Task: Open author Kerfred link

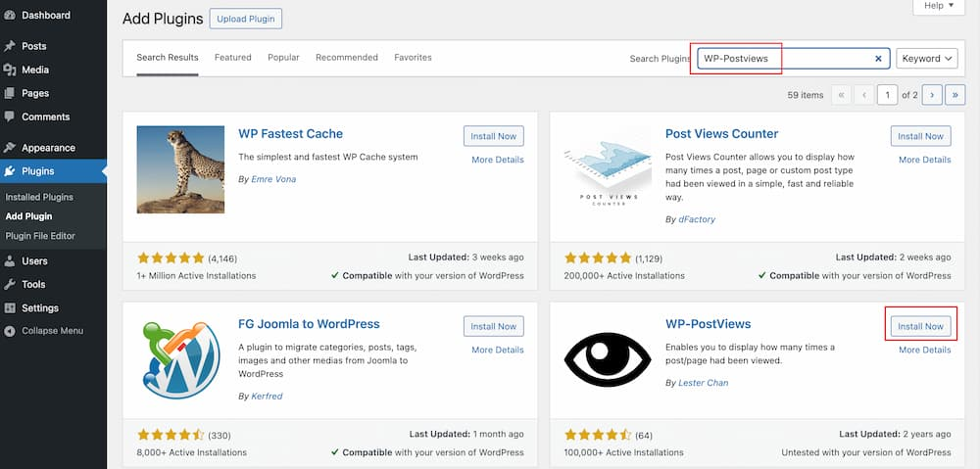Action: tap(267, 397)
